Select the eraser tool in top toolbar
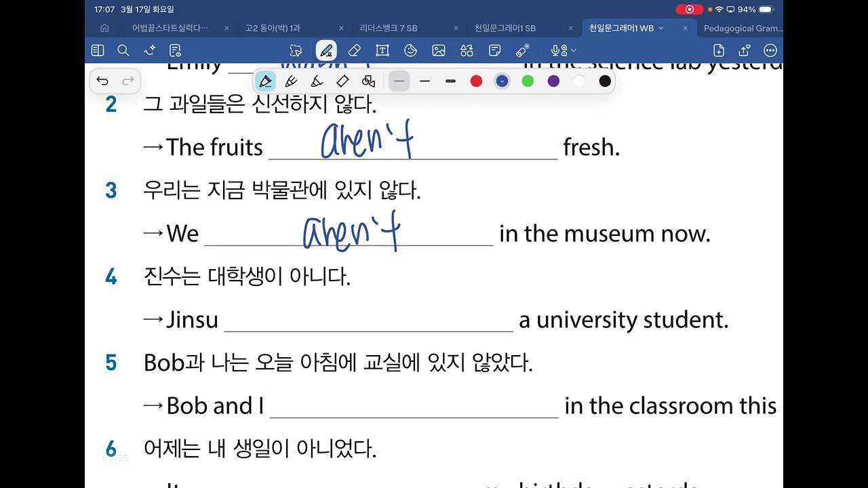Viewport: 868px width, 488px height. click(x=353, y=50)
